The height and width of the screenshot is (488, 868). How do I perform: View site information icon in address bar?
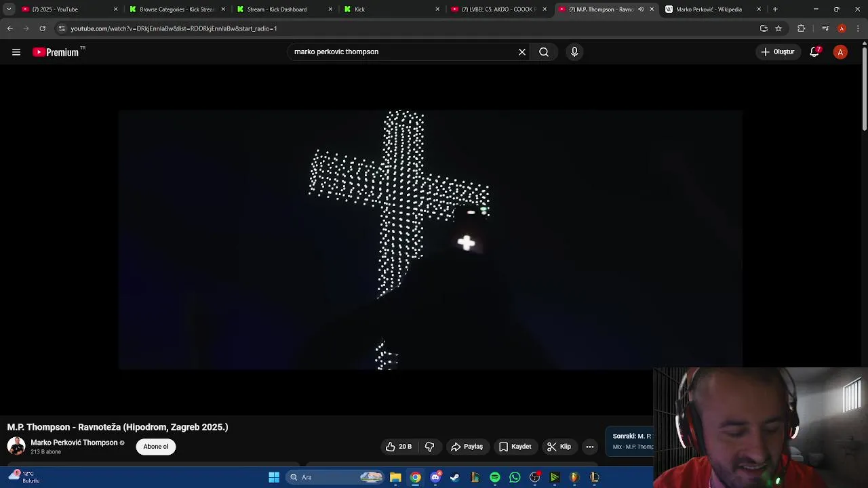(x=62, y=28)
